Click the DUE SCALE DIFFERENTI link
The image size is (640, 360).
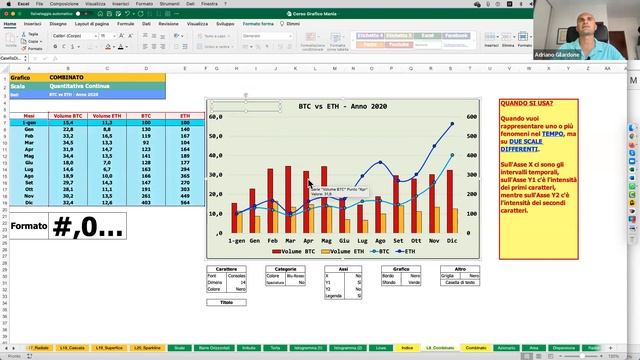[522, 145]
